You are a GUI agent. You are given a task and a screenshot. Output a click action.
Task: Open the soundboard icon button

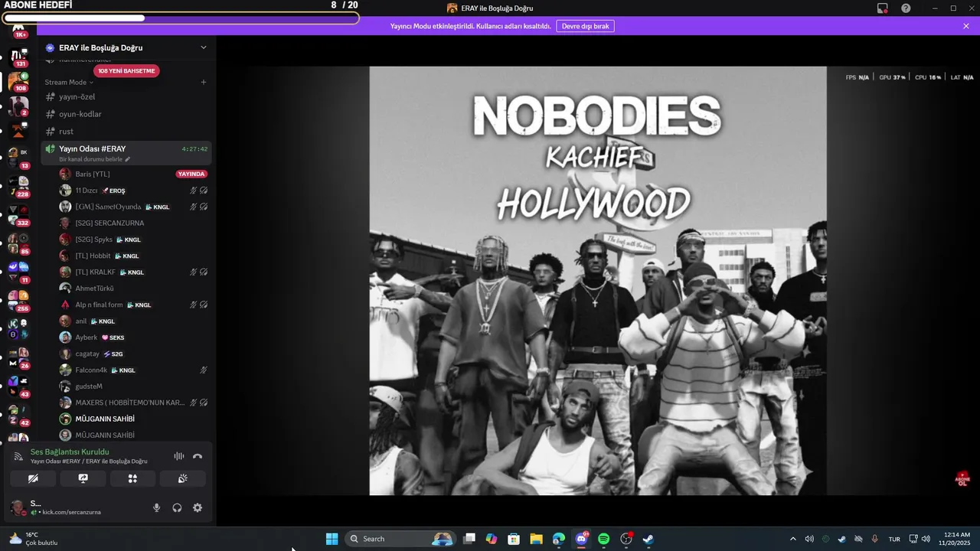182,478
